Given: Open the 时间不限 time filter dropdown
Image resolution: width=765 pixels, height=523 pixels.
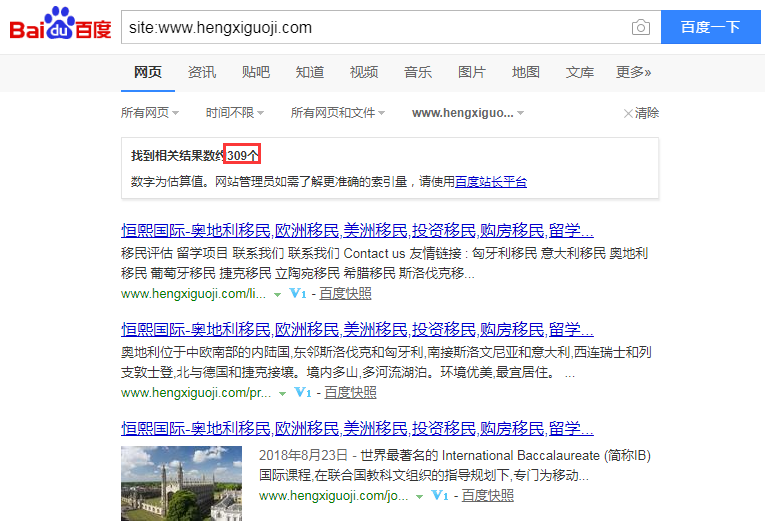Looking at the screenshot, I should [235, 113].
